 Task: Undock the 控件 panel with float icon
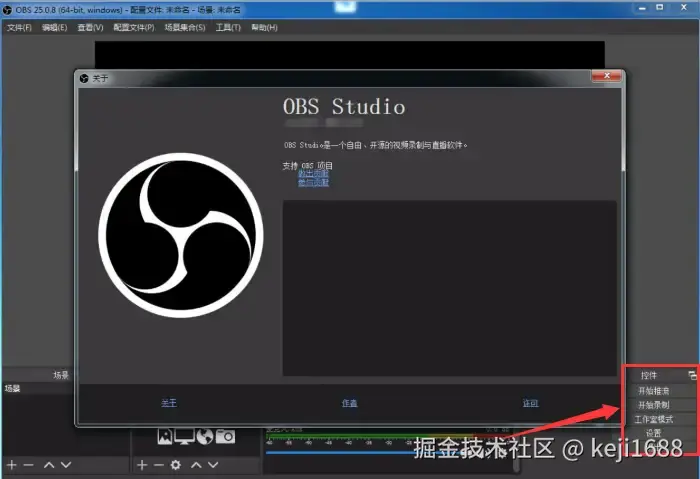pos(692,375)
